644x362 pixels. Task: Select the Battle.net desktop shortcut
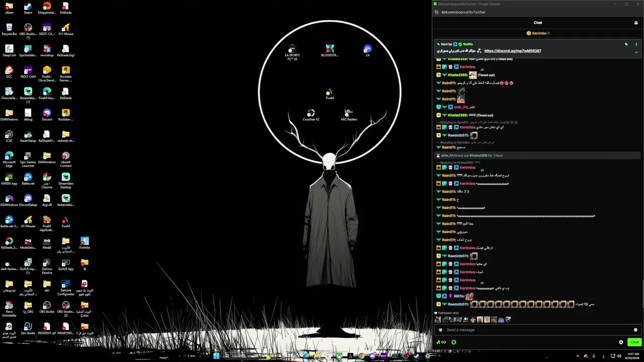click(28, 179)
